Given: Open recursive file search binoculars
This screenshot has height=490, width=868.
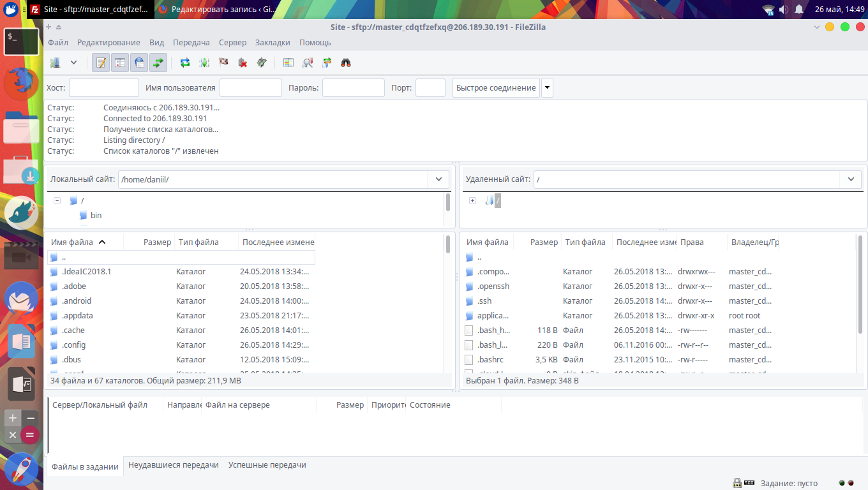Looking at the screenshot, I should 346,63.
